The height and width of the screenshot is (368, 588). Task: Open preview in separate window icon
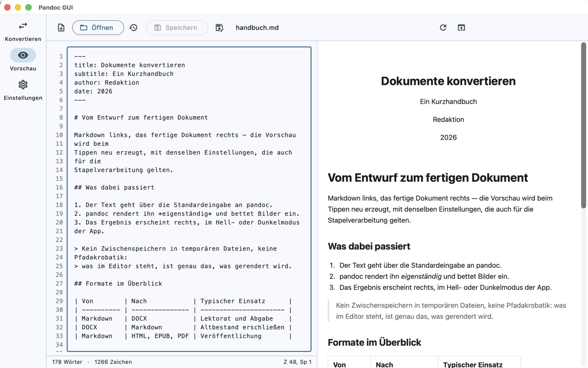pos(461,28)
